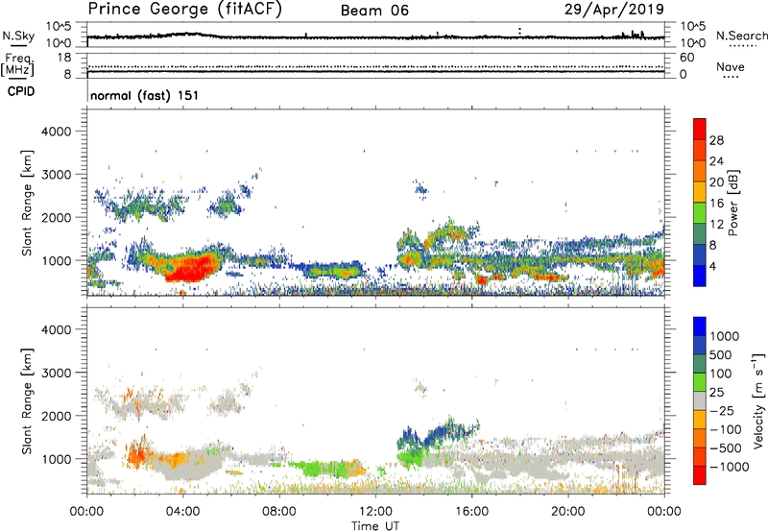Click the "Velocity [m s⁻¹]" colorbar title

click(x=759, y=400)
